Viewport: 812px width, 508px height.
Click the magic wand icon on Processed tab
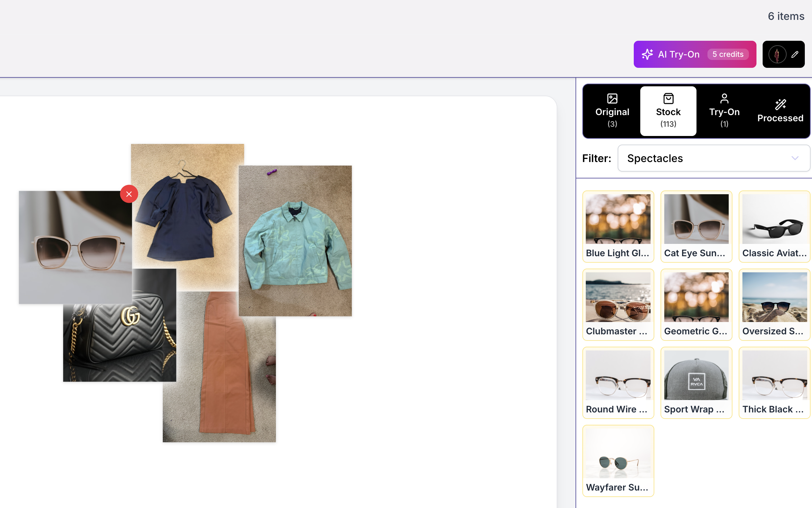(x=780, y=104)
